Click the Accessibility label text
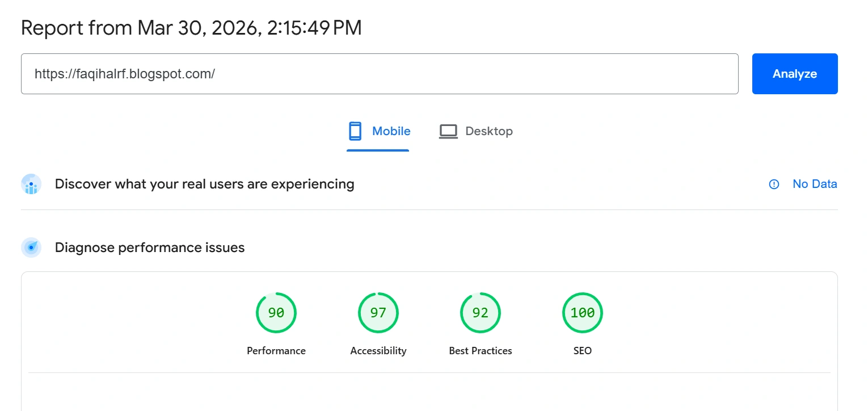This screenshot has width=868, height=411. pyautogui.click(x=378, y=351)
